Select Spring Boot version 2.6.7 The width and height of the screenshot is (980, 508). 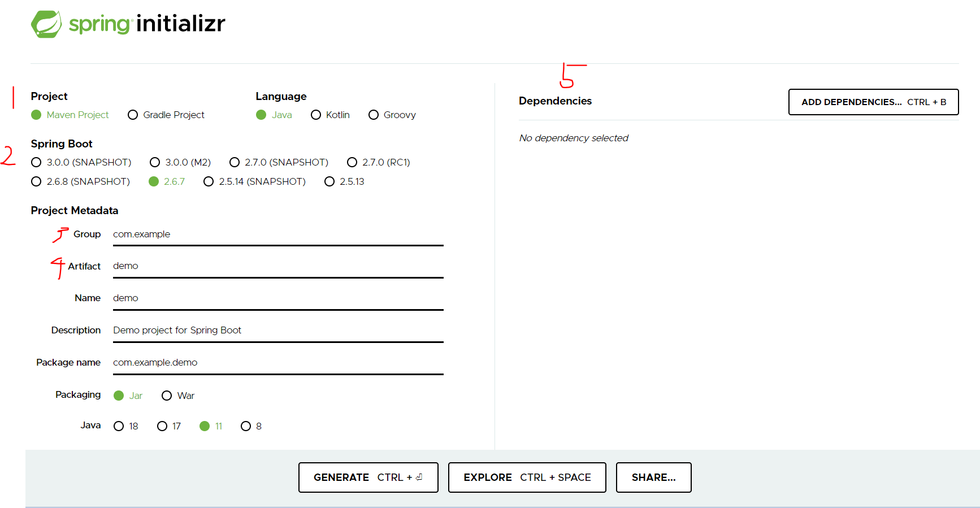click(x=154, y=181)
